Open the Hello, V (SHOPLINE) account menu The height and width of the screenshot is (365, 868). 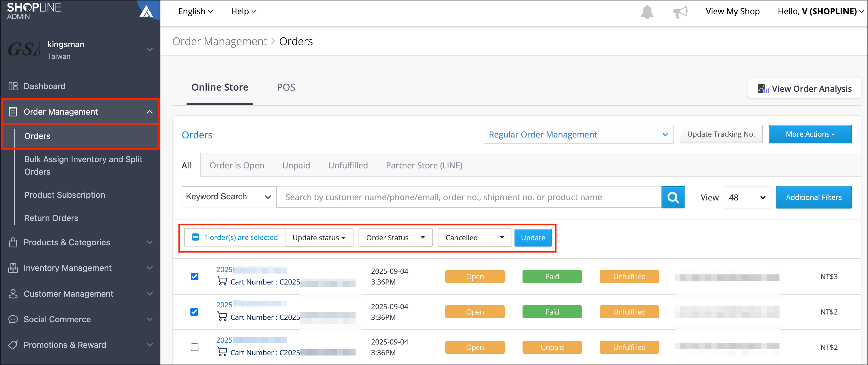820,12
